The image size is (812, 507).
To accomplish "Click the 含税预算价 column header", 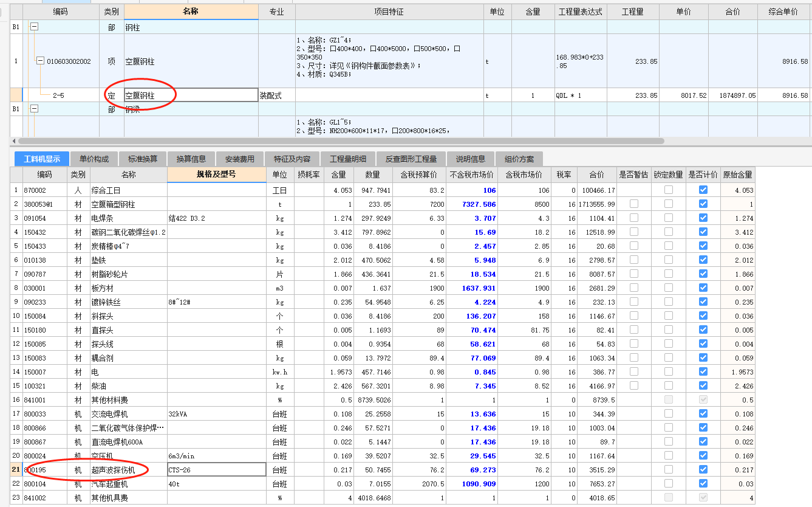I will [x=419, y=174].
